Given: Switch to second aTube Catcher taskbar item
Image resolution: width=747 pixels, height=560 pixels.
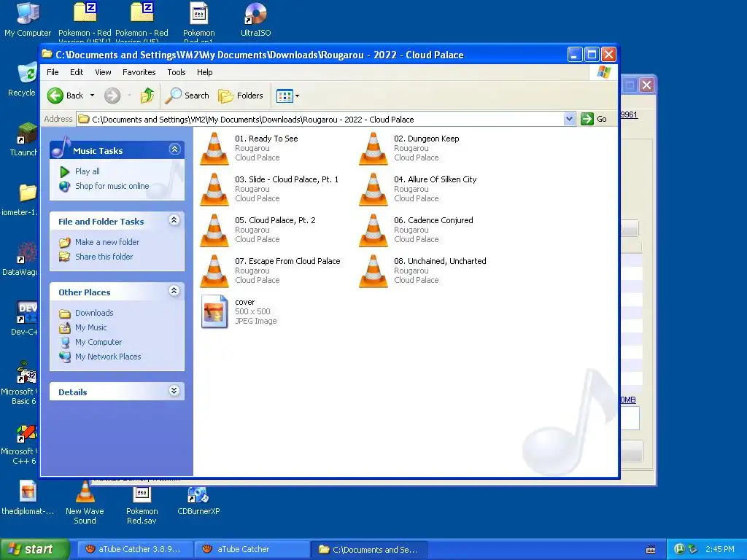Looking at the screenshot, I should pyautogui.click(x=252, y=550).
